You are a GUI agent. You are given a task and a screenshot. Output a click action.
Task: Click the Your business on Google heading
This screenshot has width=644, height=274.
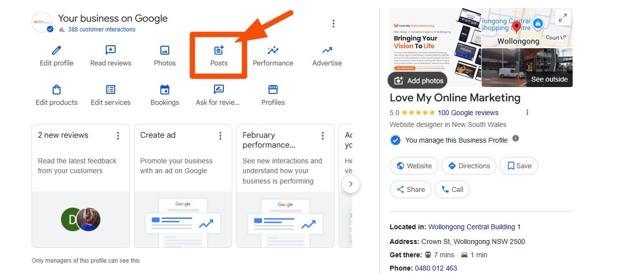coord(113,18)
